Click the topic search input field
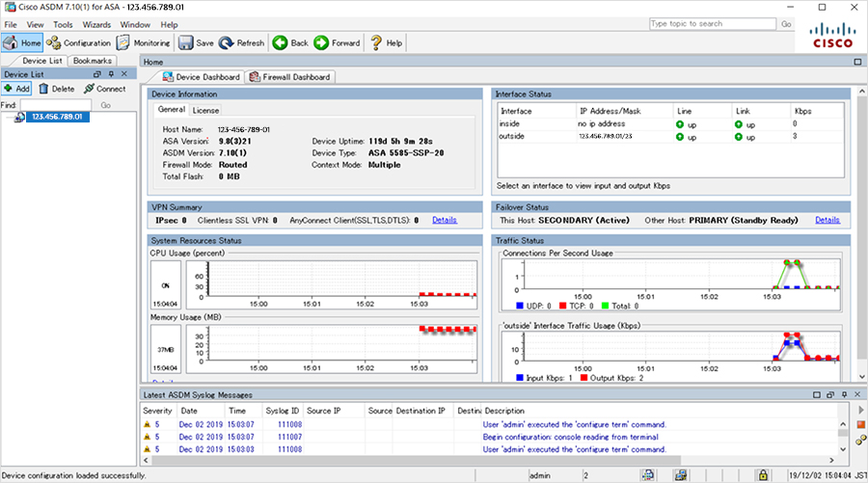 (x=713, y=24)
